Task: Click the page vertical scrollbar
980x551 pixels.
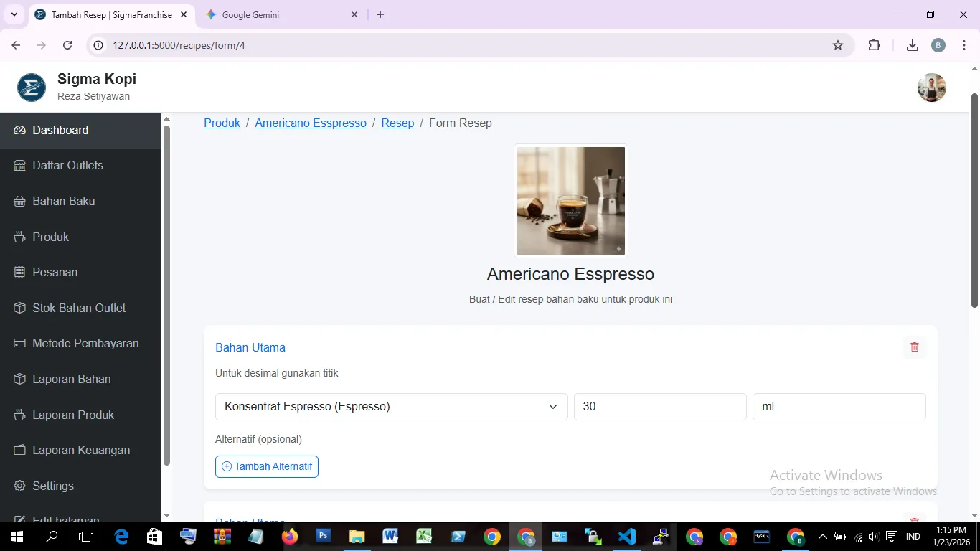Action: click(974, 201)
